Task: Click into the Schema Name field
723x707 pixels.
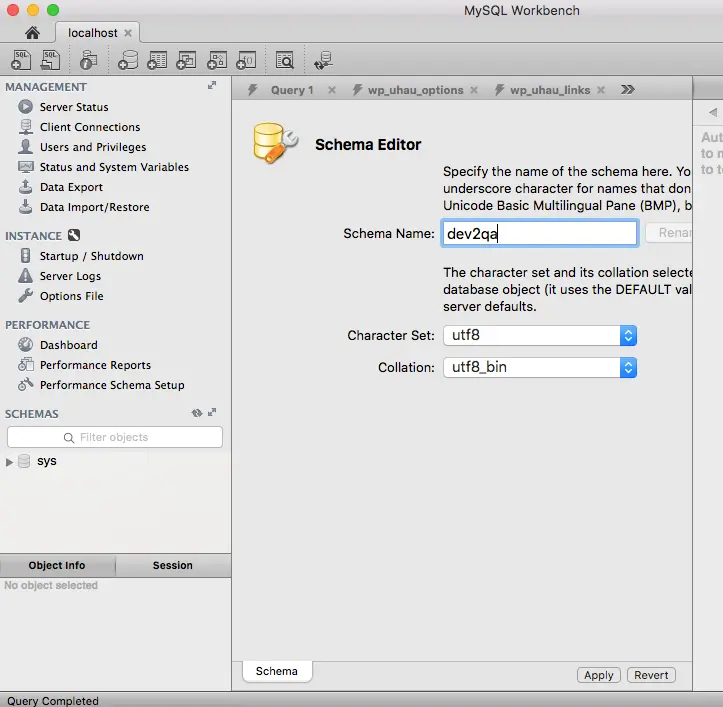Action: [x=540, y=233]
